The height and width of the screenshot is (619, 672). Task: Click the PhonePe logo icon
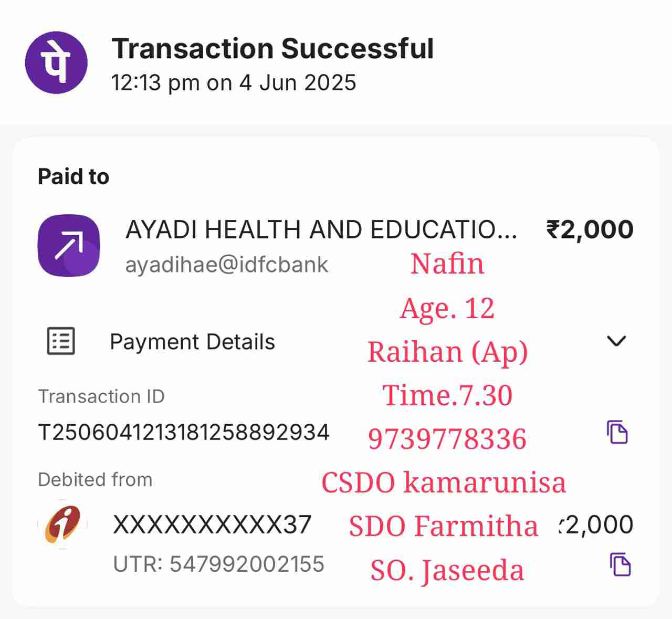56,62
